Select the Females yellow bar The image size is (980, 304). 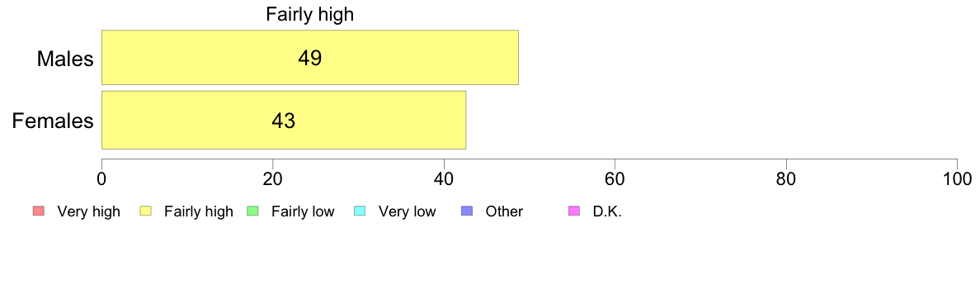(x=284, y=120)
